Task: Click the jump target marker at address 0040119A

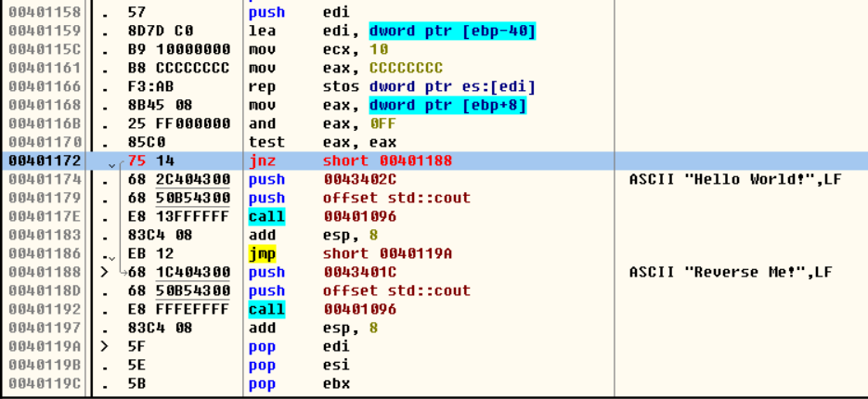Action: [104, 346]
